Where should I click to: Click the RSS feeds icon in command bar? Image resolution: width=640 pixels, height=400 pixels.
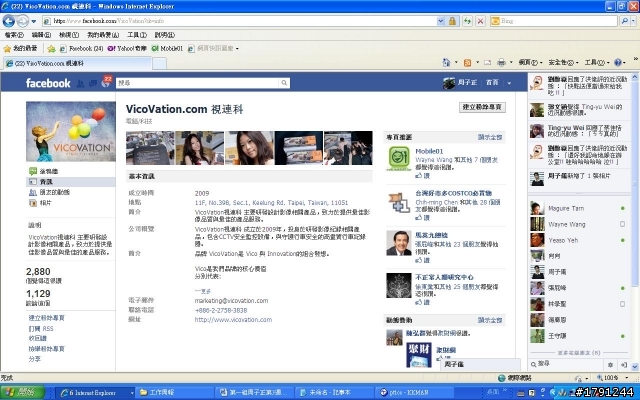(x=467, y=63)
